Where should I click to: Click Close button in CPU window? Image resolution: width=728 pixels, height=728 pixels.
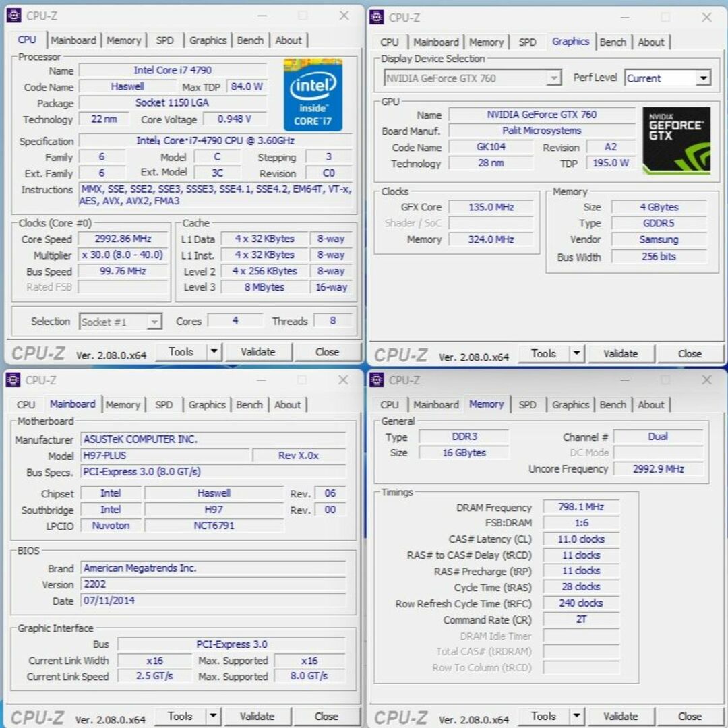coord(328,351)
